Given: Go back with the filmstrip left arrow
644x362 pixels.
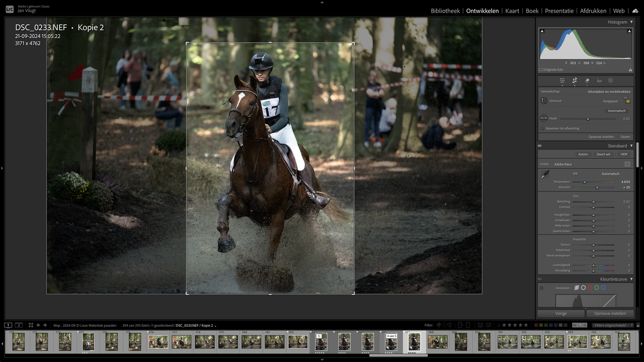Looking at the screenshot, I should (38, 325).
